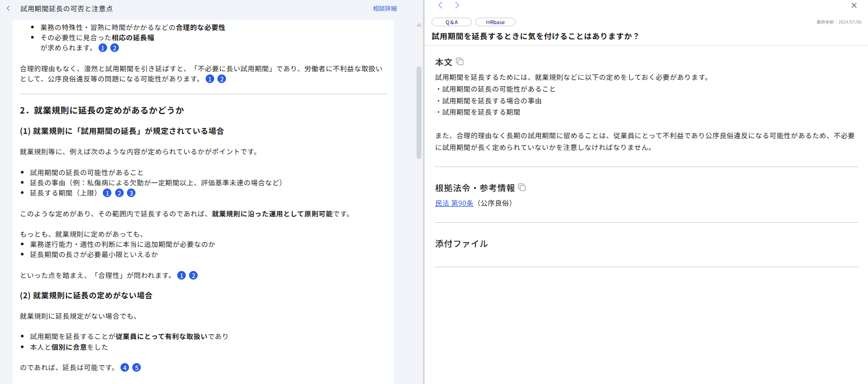Open citation 4 after 延長は可能です
The width and height of the screenshot is (868, 384).
[x=125, y=367]
